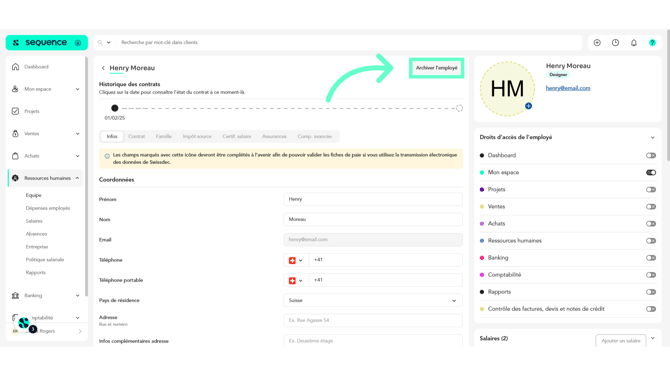Click the dashed circle at timeline end

(x=459, y=108)
